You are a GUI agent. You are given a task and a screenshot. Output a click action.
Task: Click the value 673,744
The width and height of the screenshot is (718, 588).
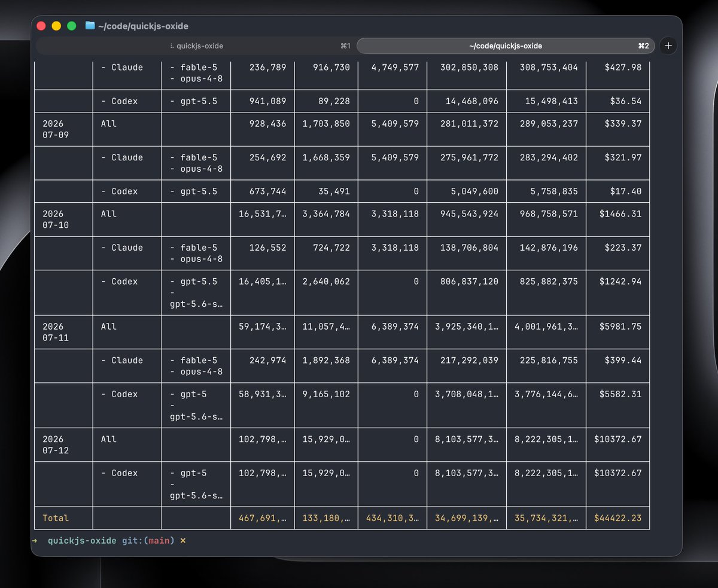[267, 191]
